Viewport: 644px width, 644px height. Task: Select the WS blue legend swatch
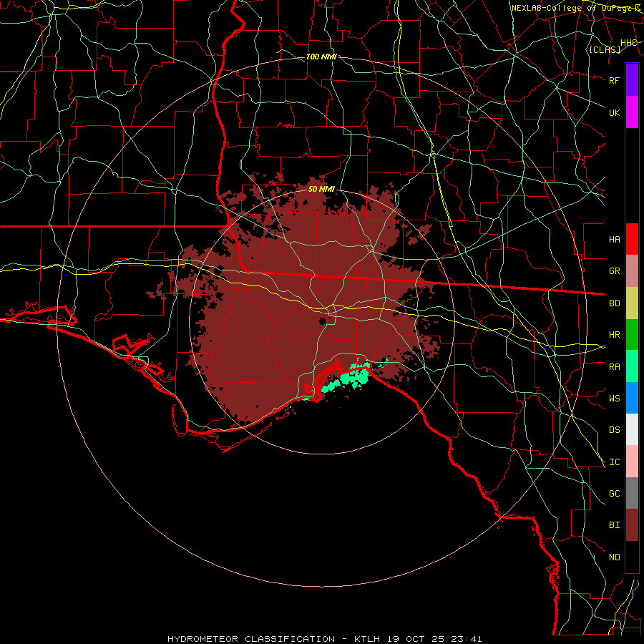coord(632,398)
